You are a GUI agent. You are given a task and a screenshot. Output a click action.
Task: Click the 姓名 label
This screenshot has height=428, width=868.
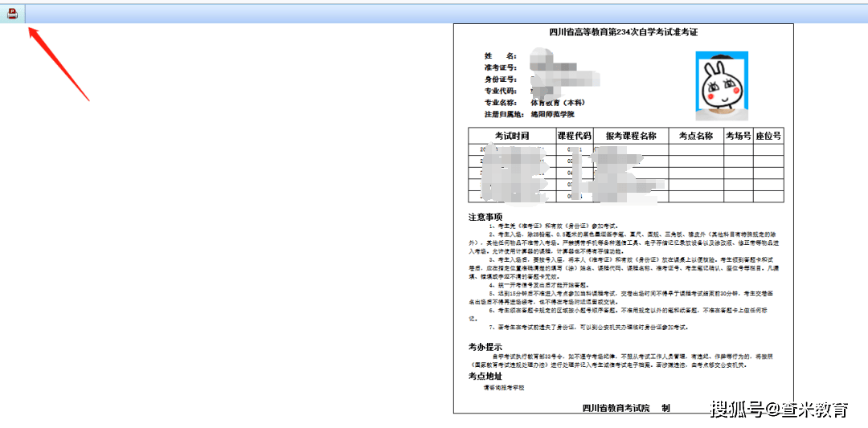pyautogui.click(x=501, y=56)
